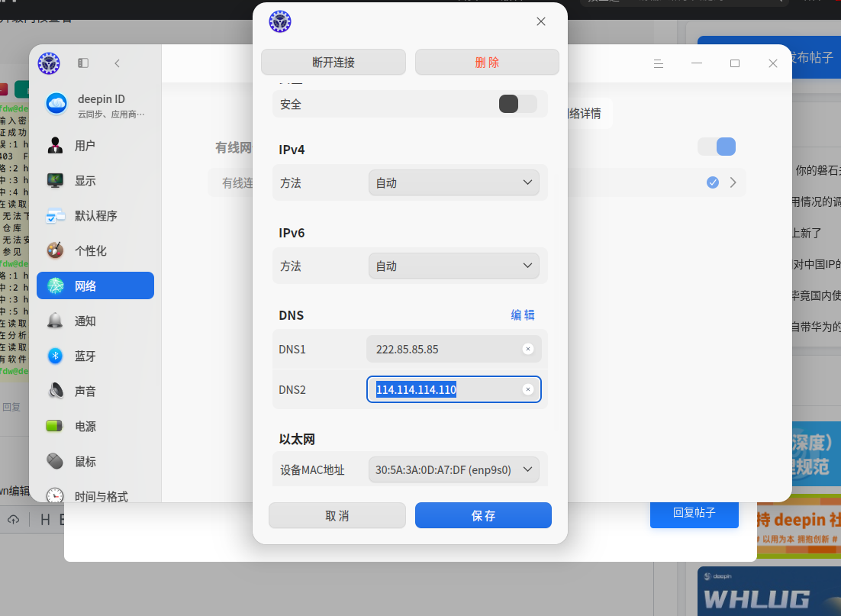Open 鼠标 mouse settings

coord(95,462)
